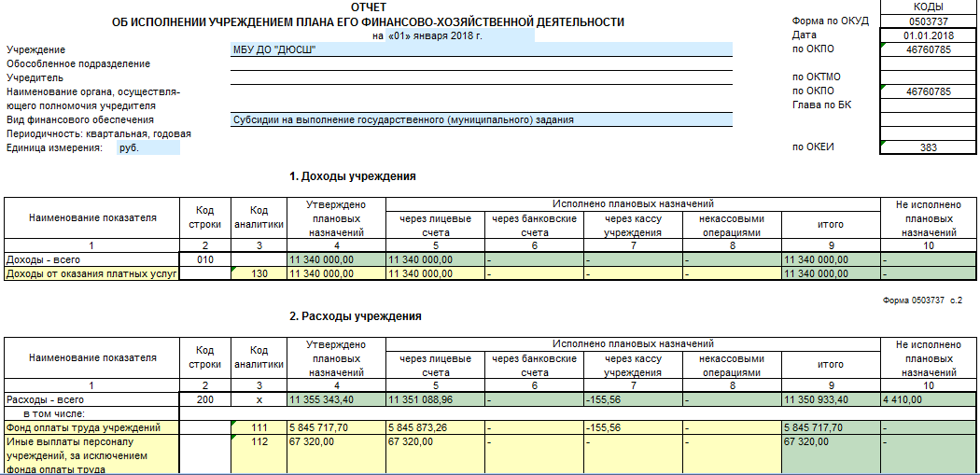Select the date code cell 01.01.2018
980x475 pixels.
pyautogui.click(x=928, y=35)
